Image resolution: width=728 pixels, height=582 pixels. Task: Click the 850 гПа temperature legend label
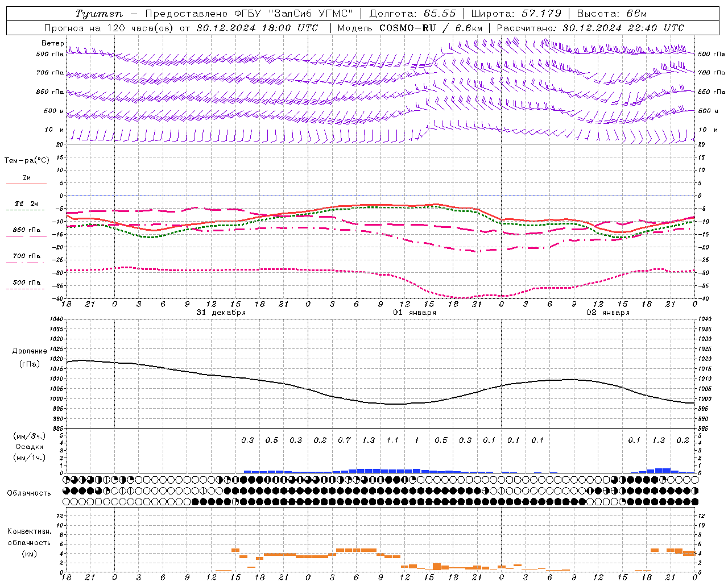click(27, 230)
